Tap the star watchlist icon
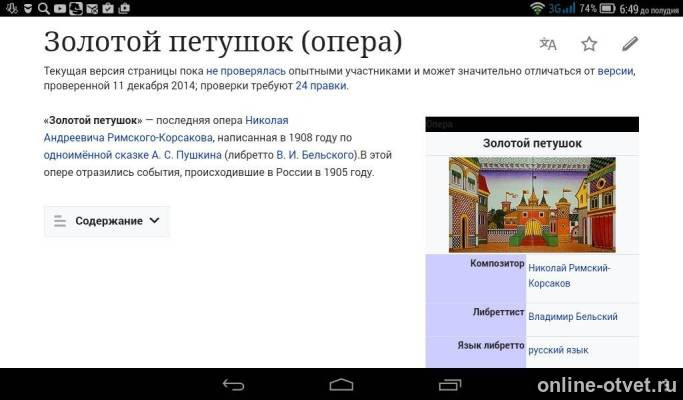This screenshot has height=400, width=683. click(x=589, y=44)
